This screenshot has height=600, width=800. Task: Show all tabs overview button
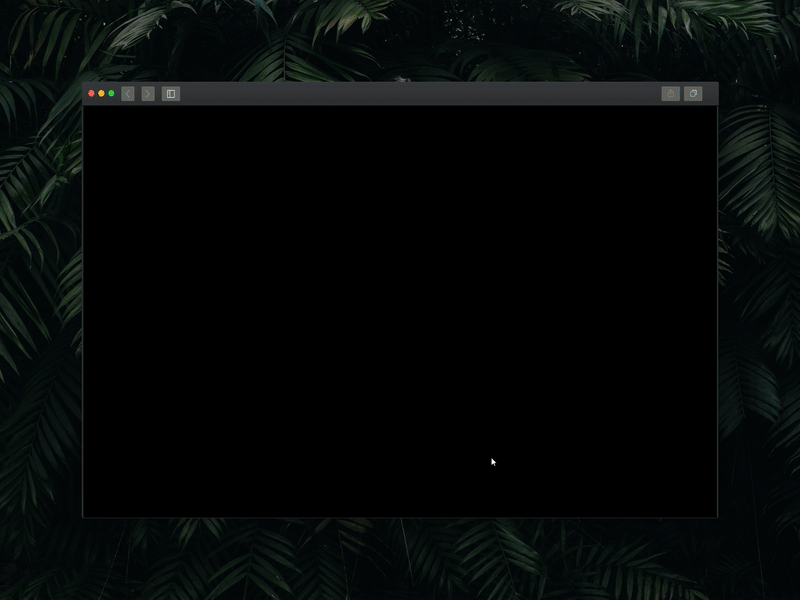(693, 94)
